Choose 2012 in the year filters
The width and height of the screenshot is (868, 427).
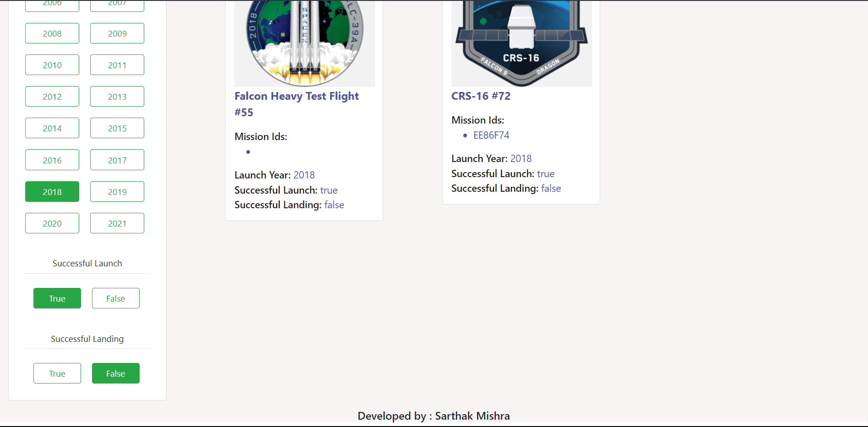click(52, 97)
